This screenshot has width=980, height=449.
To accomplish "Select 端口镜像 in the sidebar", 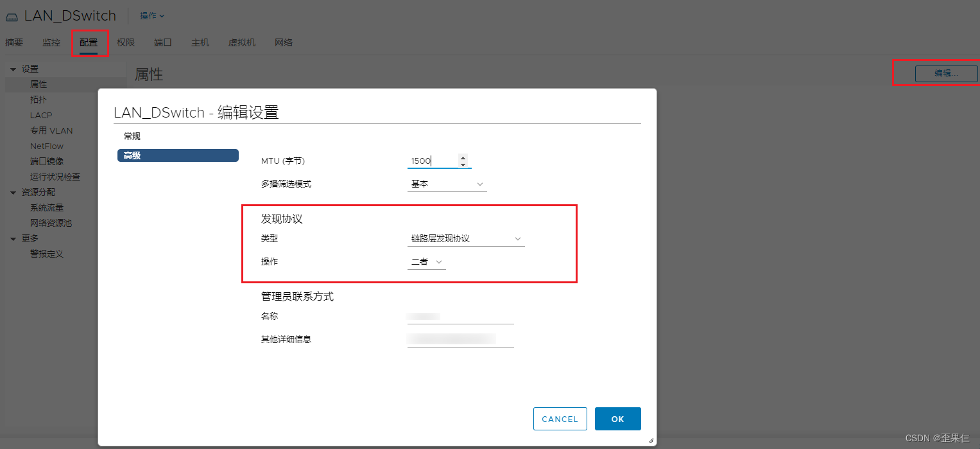I will (47, 161).
